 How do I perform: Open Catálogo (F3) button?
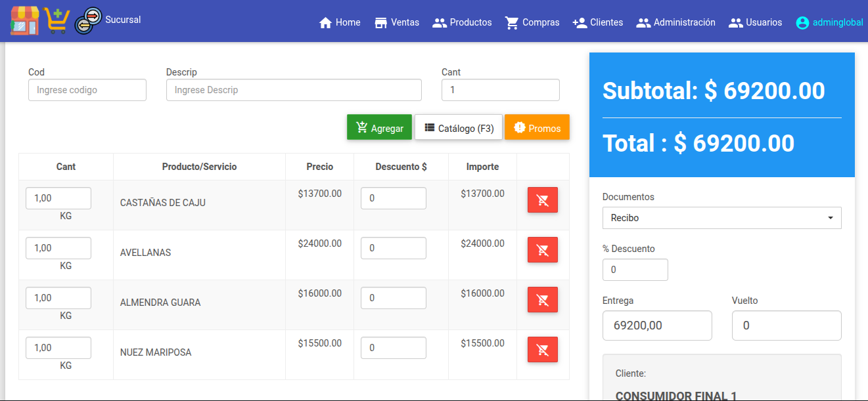coord(459,128)
